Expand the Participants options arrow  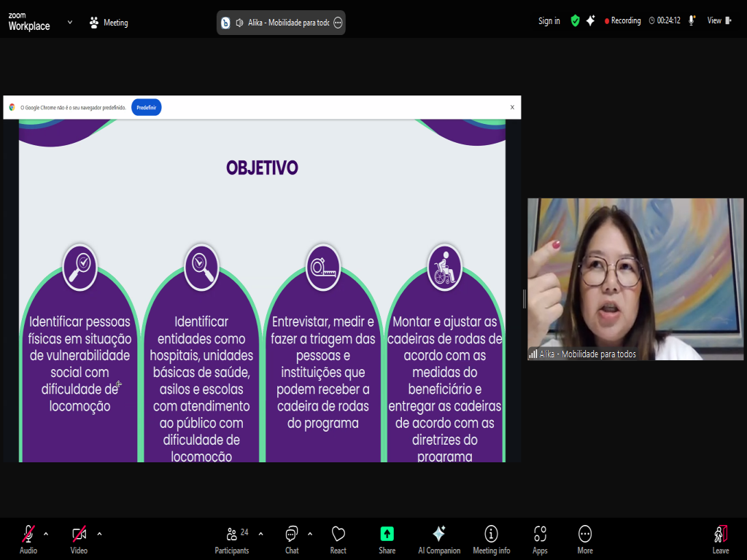(260, 533)
